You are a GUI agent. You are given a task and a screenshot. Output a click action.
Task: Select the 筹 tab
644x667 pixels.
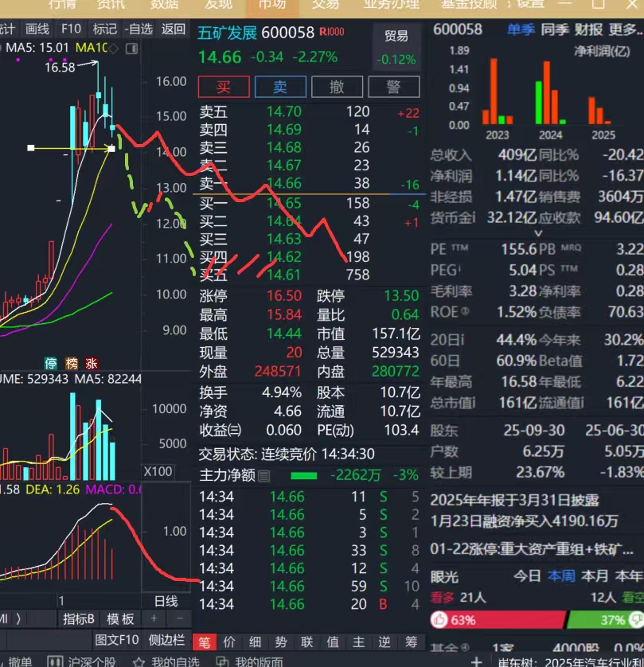click(x=411, y=642)
